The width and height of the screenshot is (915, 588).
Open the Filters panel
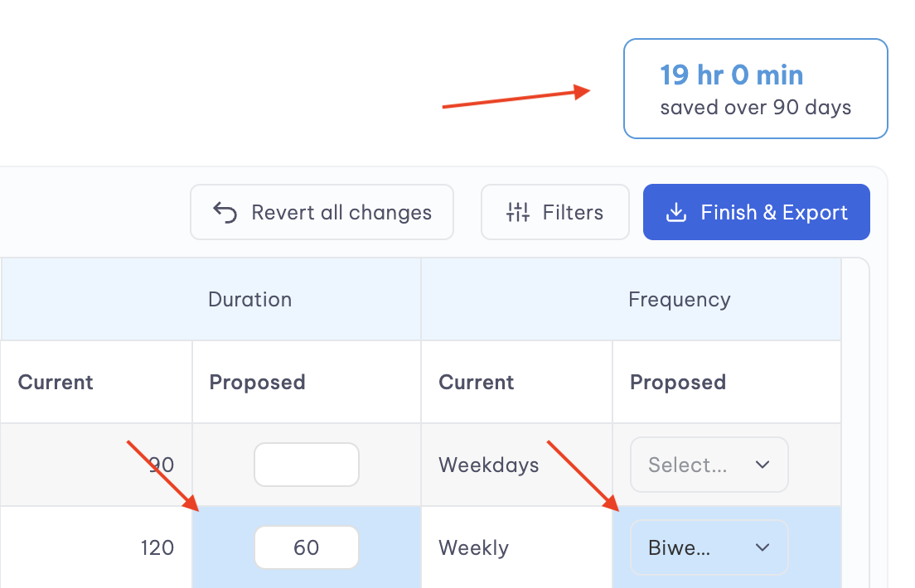tap(555, 212)
